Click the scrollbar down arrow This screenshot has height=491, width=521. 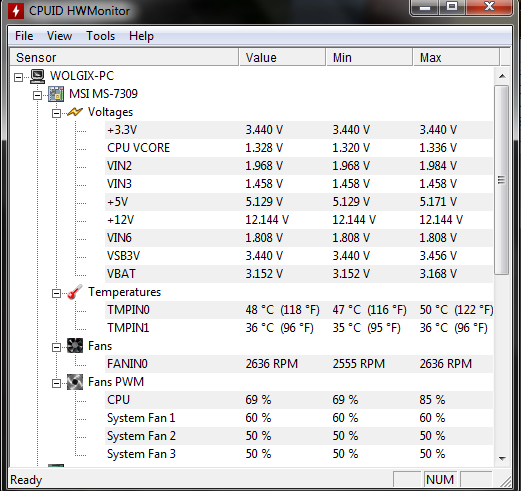(x=502, y=459)
